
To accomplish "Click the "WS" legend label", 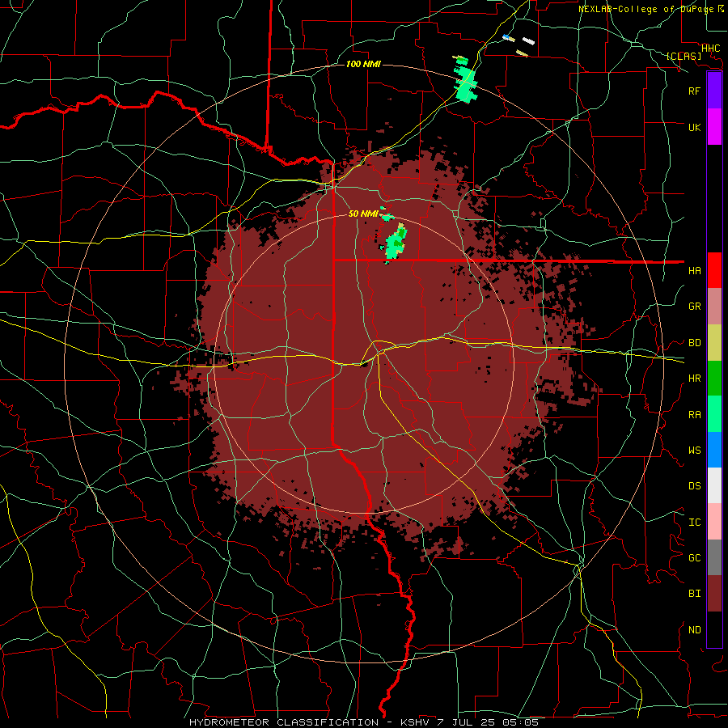I will tap(694, 450).
